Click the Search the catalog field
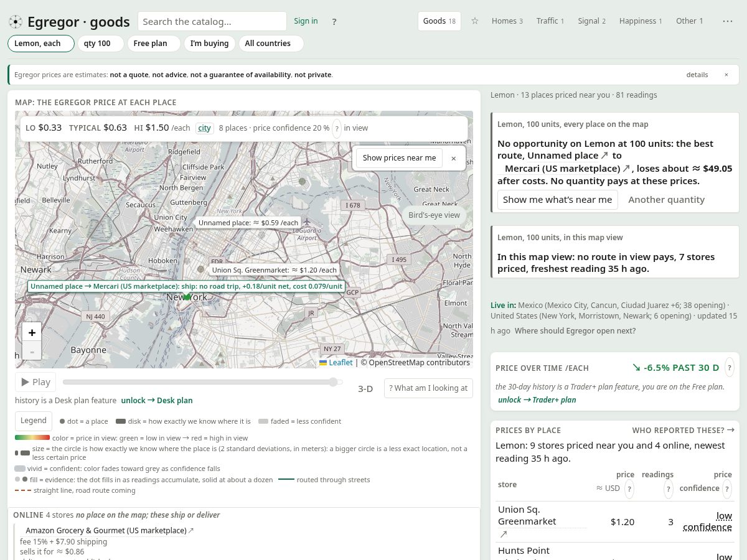The width and height of the screenshot is (747, 560). (212, 21)
